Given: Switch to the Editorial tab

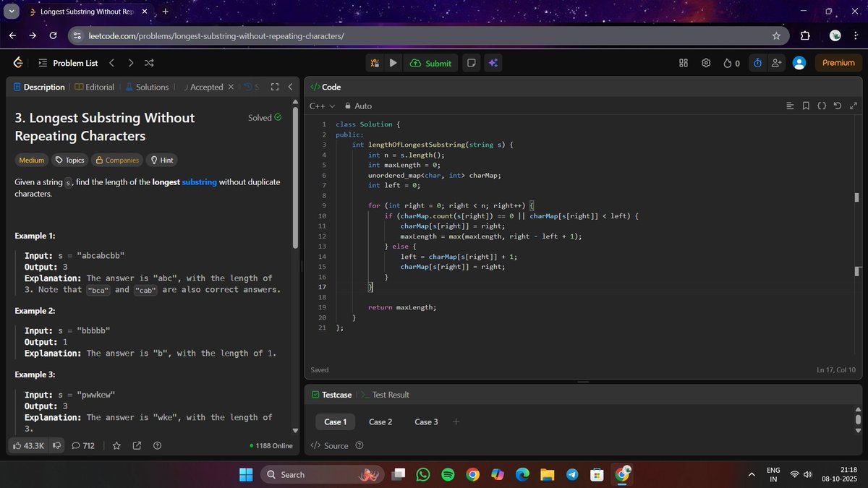Looking at the screenshot, I should tap(94, 87).
